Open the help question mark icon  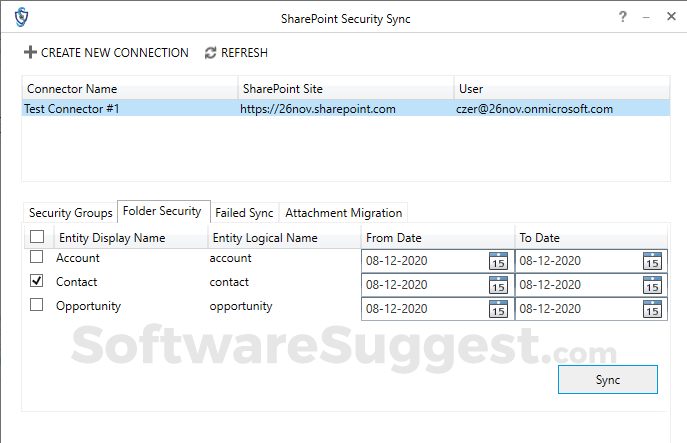[x=623, y=17]
